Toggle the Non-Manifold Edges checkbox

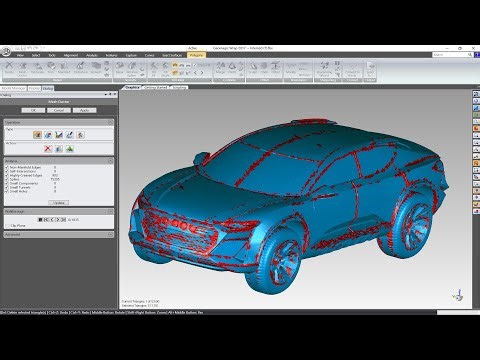[x=7, y=167]
